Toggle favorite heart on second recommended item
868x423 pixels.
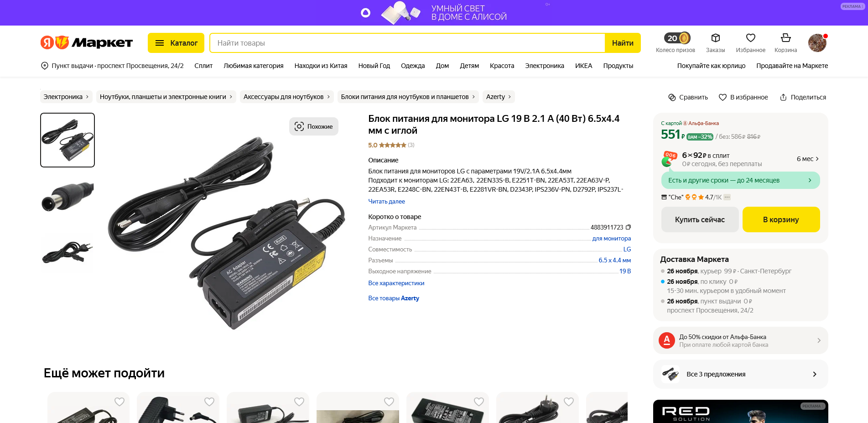tap(209, 402)
